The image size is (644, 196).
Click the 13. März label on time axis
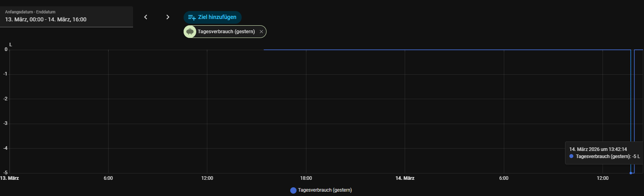pyautogui.click(x=9, y=178)
